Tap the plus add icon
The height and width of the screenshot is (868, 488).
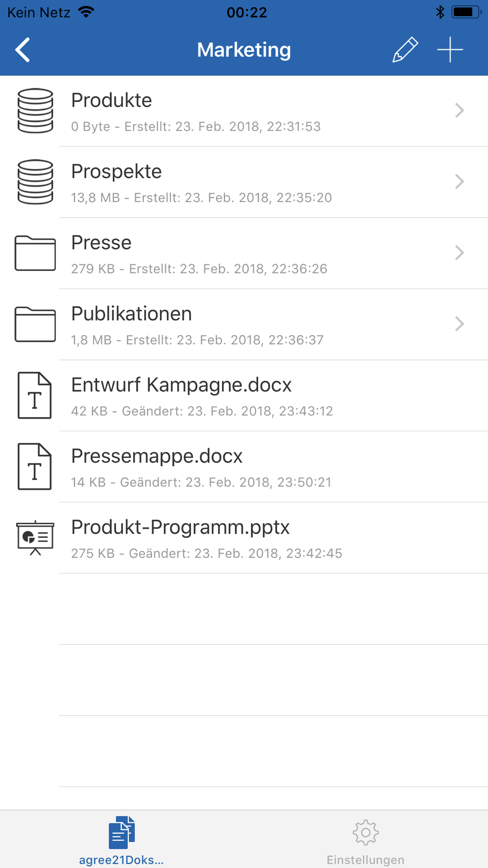(450, 50)
